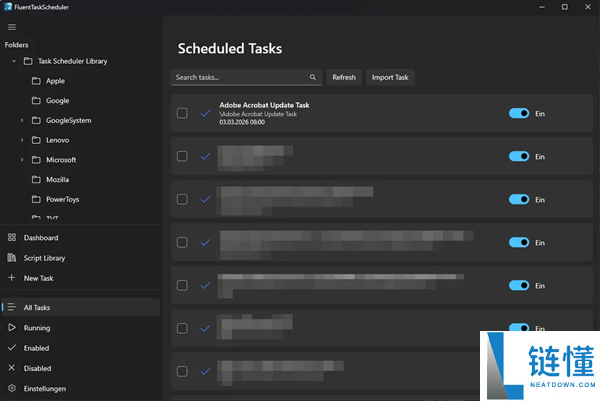Click the Apple folder icon
The image size is (600, 401).
click(36, 81)
